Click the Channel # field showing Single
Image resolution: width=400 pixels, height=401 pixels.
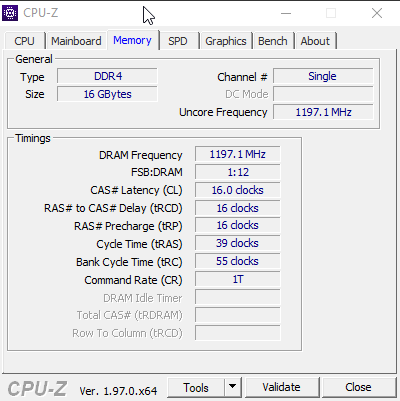323,76
